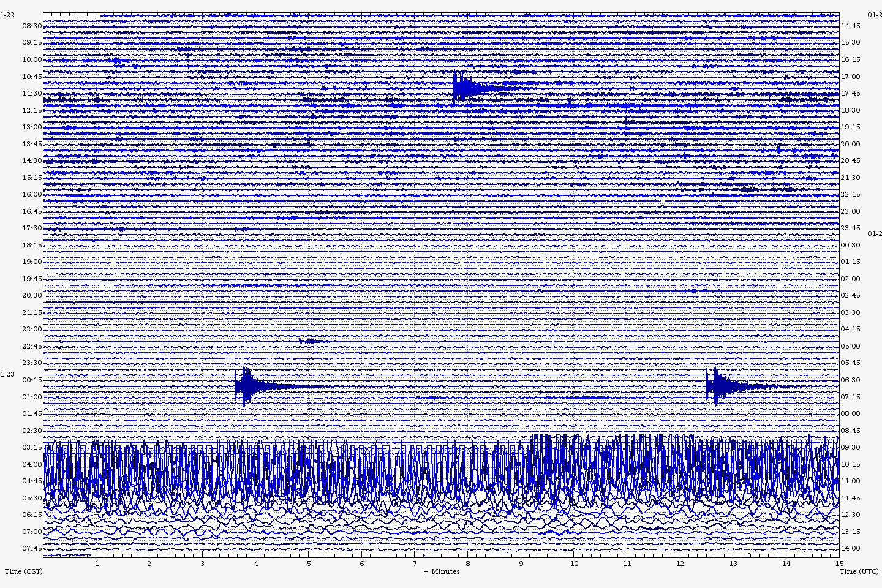Select the 20:00 UTC time label
Image resolution: width=882 pixels, height=588 pixels.
[850, 144]
